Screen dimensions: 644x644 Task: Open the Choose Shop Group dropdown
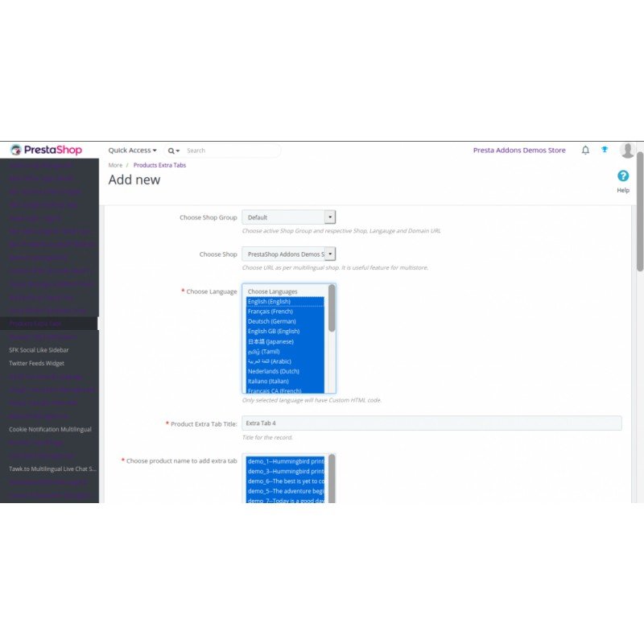click(x=289, y=217)
